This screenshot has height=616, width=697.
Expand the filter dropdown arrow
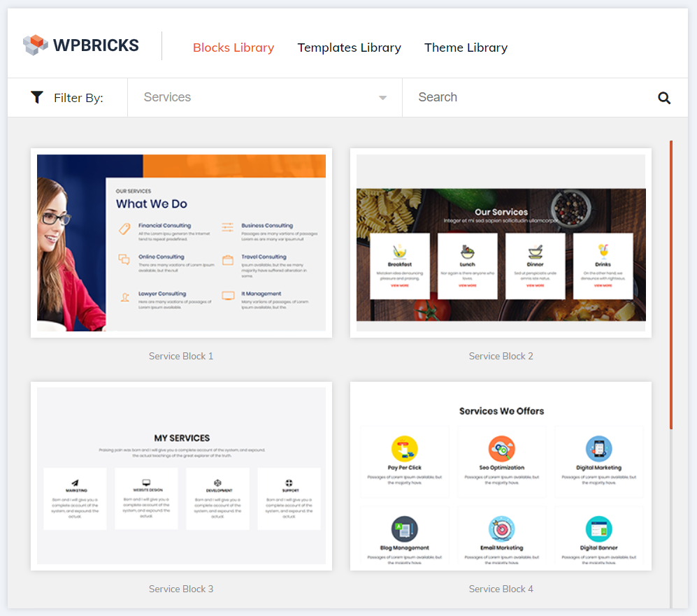pyautogui.click(x=382, y=98)
